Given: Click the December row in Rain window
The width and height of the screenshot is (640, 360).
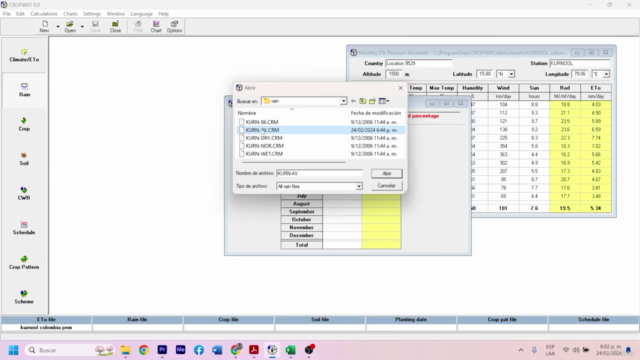Looking at the screenshot, I should 302,236.
